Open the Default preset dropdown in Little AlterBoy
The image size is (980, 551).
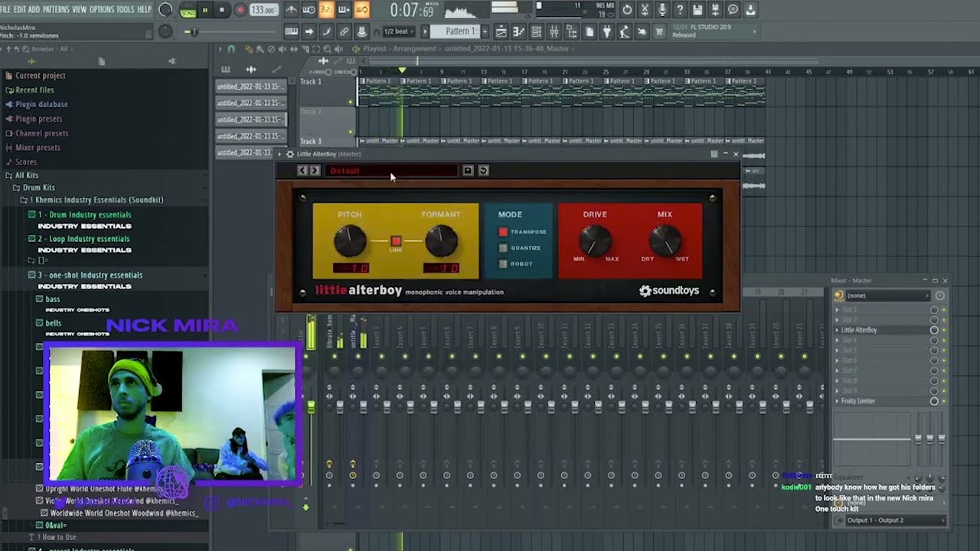click(x=390, y=171)
